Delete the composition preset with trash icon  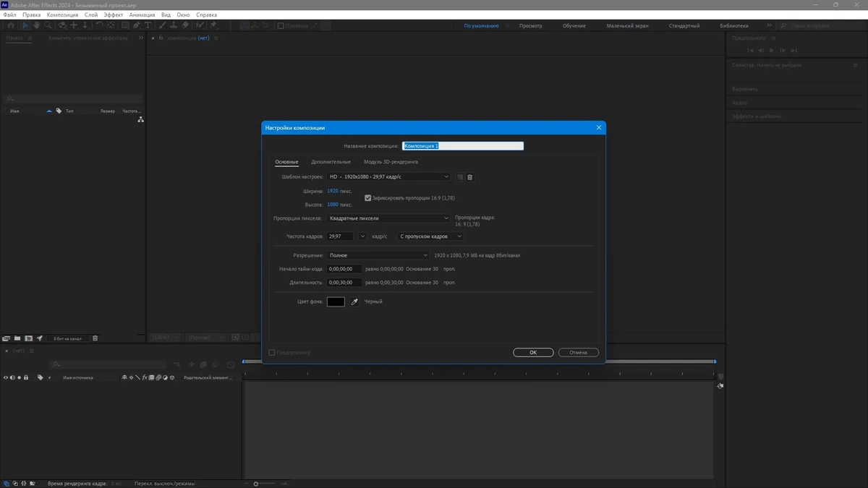coord(469,177)
